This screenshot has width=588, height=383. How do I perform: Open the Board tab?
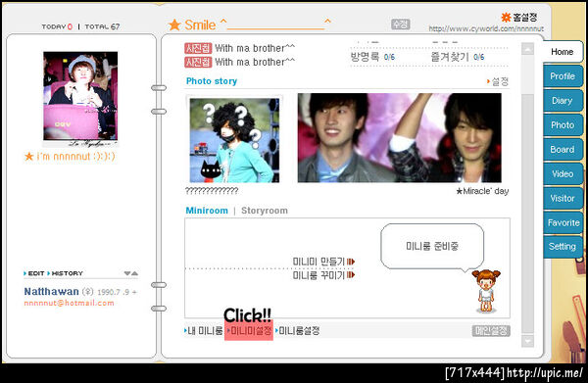point(563,149)
